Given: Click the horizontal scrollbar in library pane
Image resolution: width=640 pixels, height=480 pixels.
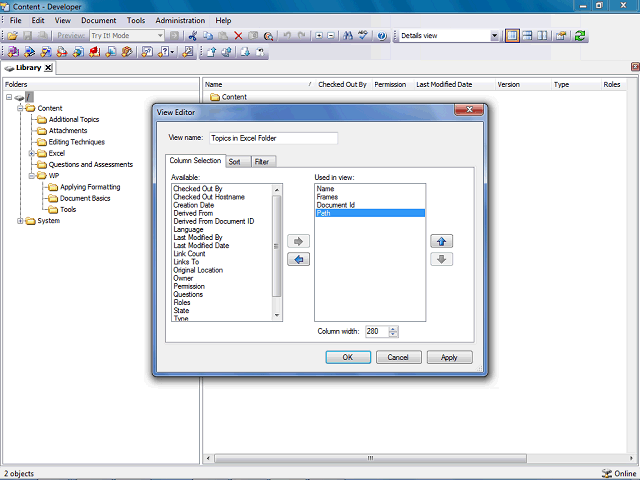Looking at the screenshot, I should tap(370, 458).
